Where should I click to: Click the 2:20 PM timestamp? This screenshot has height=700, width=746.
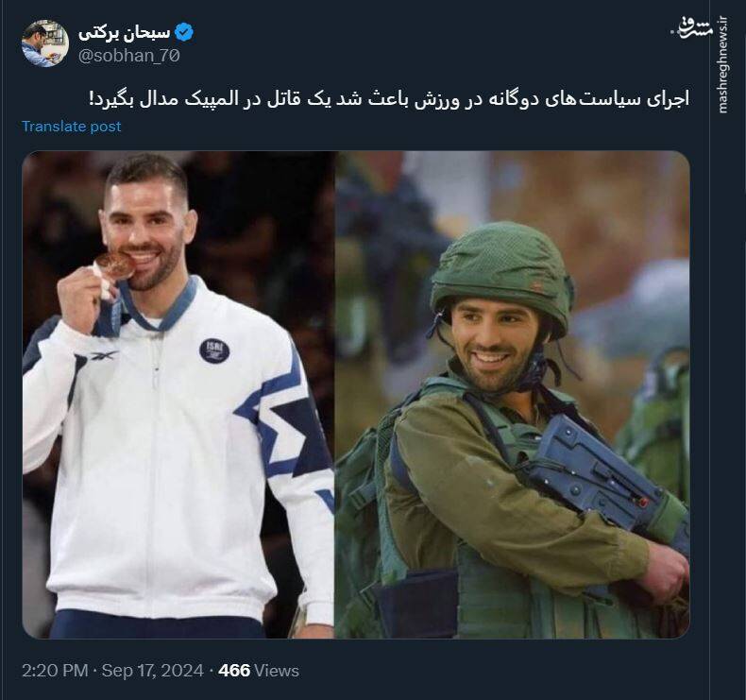click(55, 671)
